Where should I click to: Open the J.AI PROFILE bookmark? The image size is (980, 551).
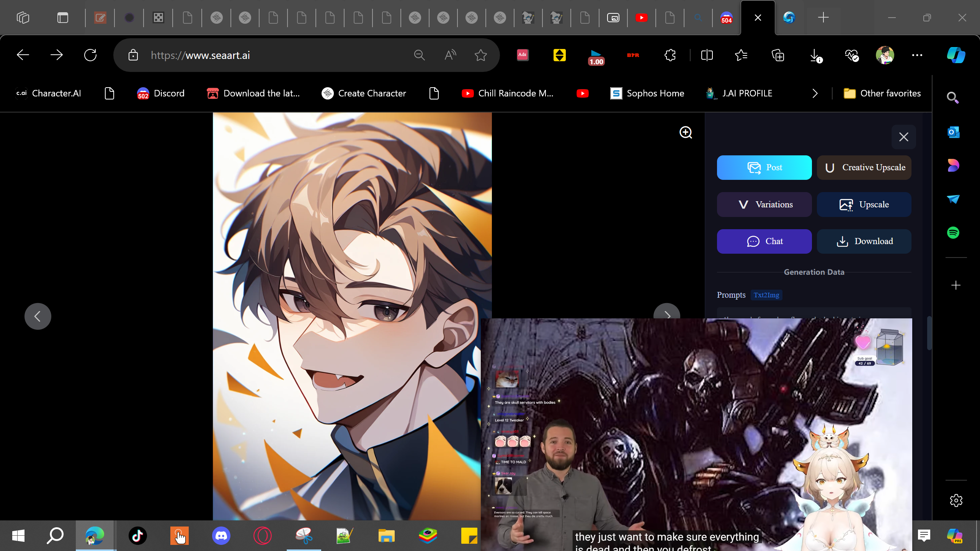[x=739, y=93]
